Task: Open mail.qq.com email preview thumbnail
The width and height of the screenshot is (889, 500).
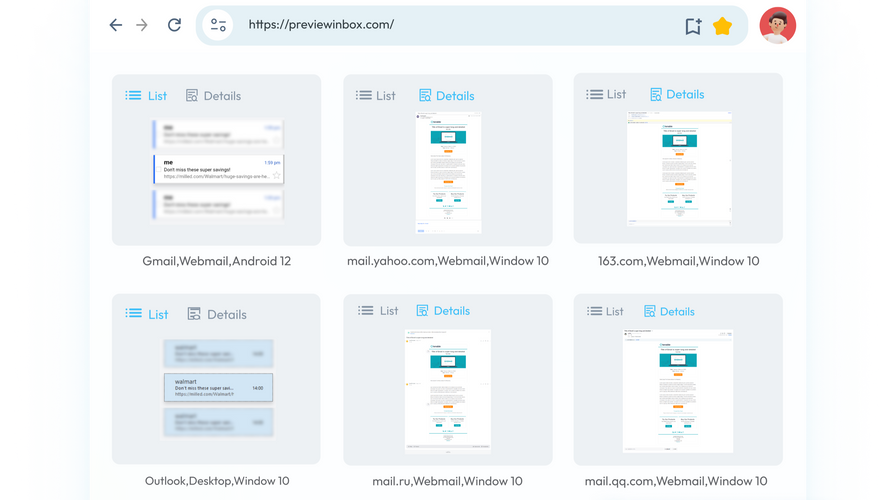Action: tap(678, 391)
